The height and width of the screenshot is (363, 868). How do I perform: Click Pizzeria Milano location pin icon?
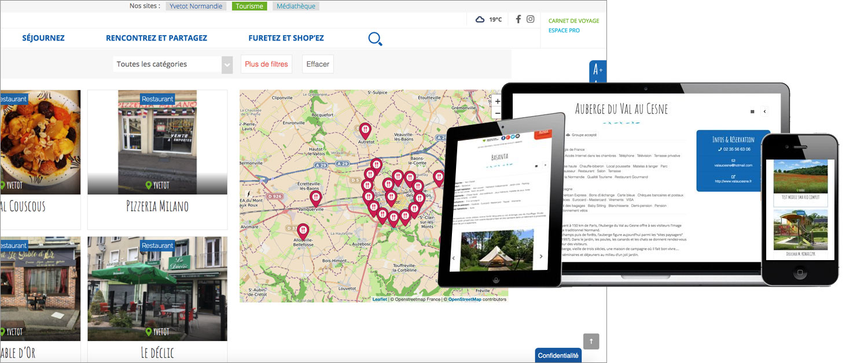(149, 186)
